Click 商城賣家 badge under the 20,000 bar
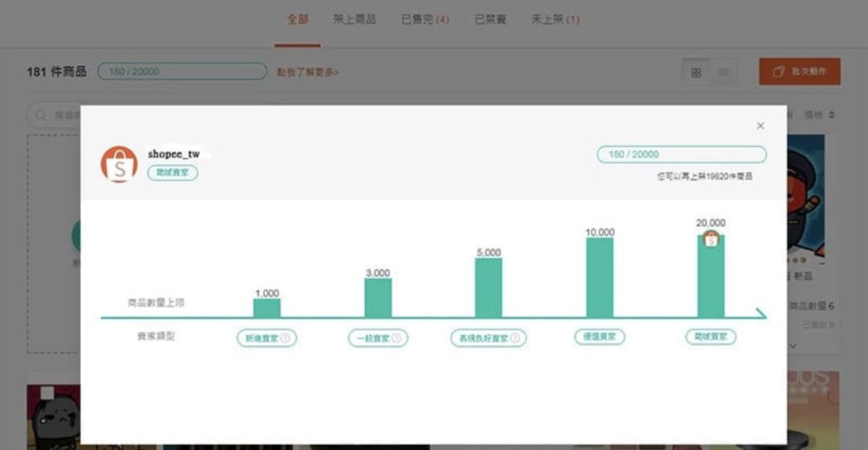 click(710, 337)
